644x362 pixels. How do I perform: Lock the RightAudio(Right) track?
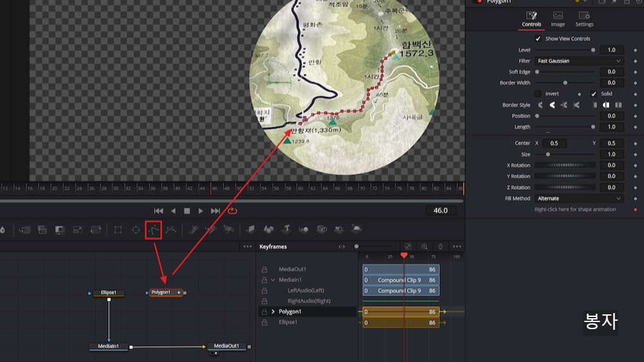tap(265, 301)
